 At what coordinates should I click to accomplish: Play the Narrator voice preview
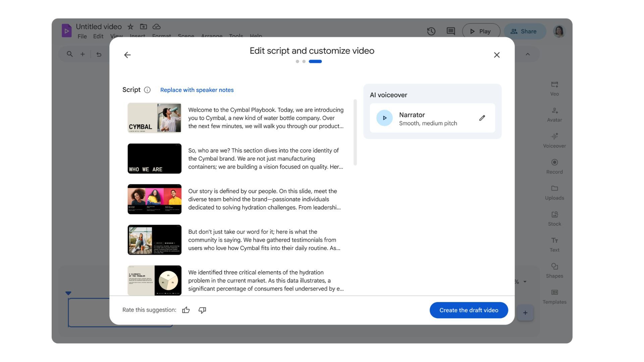(x=384, y=118)
